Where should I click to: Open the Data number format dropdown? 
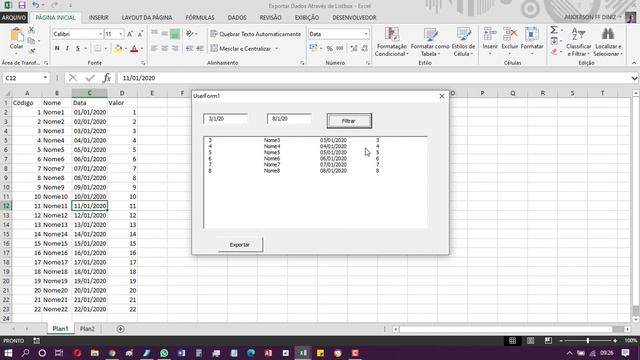[366, 34]
